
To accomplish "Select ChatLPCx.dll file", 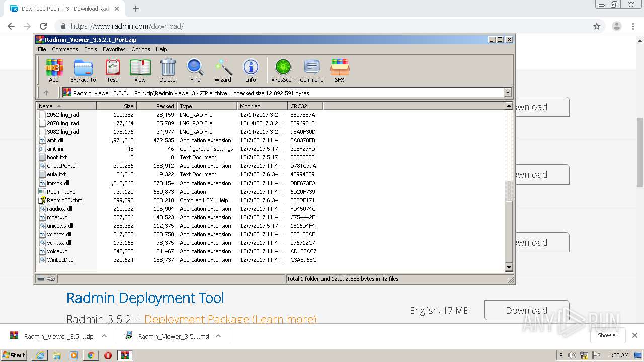I will 62,166.
